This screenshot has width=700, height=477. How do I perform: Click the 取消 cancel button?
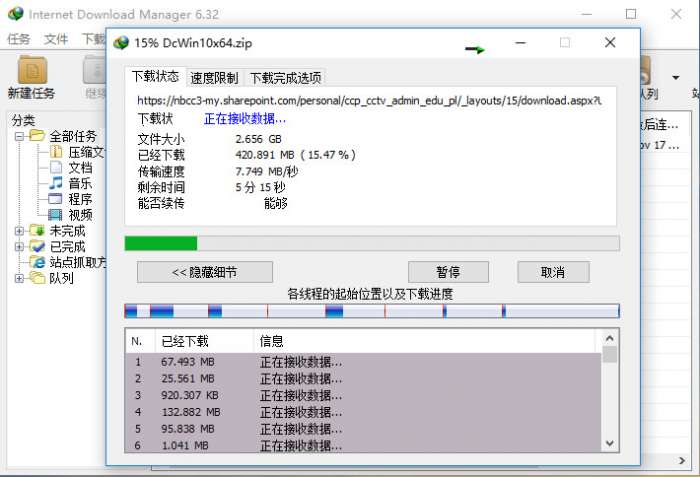[x=553, y=272]
